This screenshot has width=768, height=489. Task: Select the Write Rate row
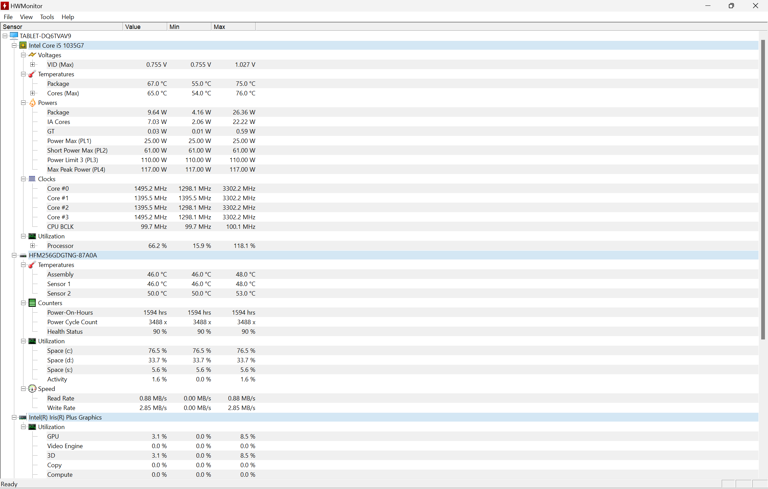pyautogui.click(x=379, y=408)
